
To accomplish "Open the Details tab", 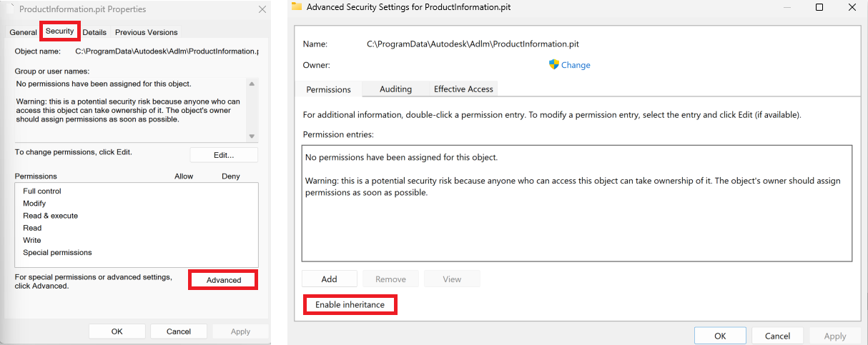I will click(94, 32).
